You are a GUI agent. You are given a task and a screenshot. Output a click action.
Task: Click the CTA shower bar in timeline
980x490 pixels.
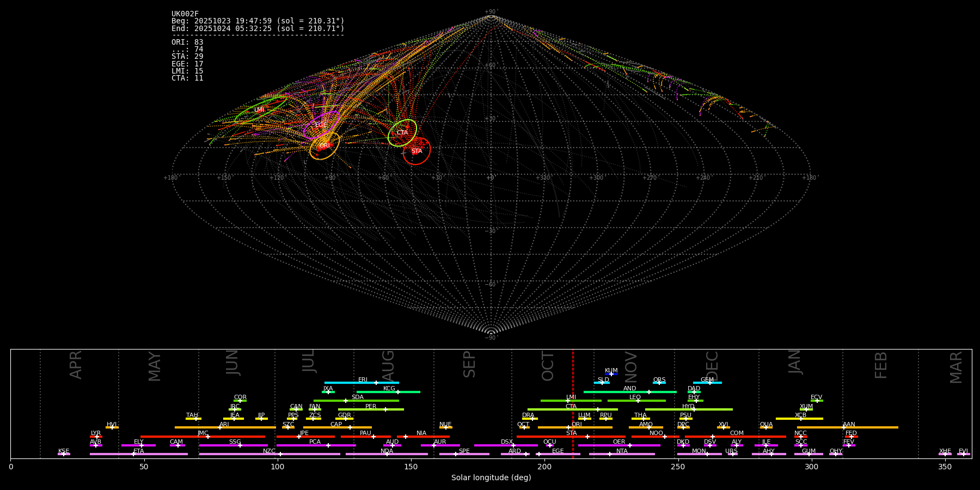573,409
